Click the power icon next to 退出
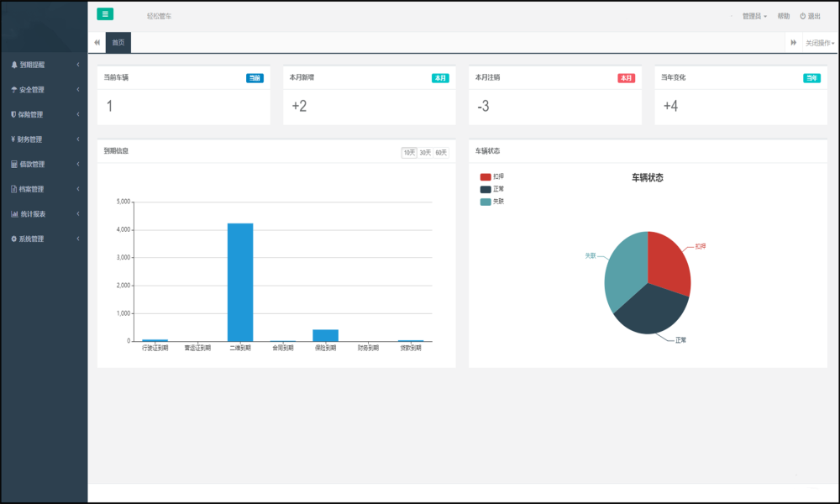The width and height of the screenshot is (840, 504). coord(802,16)
